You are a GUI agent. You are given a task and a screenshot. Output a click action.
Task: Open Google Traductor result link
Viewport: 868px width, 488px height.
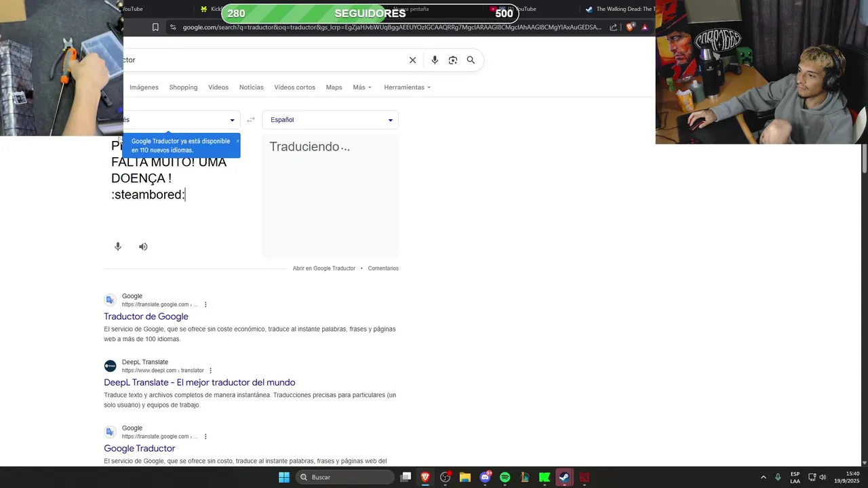[x=139, y=449]
